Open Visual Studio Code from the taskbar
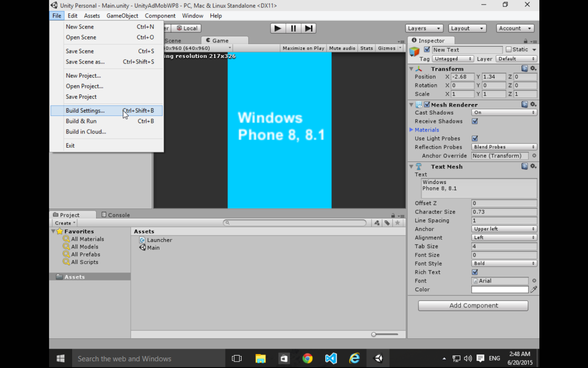The image size is (588, 368). [x=331, y=358]
